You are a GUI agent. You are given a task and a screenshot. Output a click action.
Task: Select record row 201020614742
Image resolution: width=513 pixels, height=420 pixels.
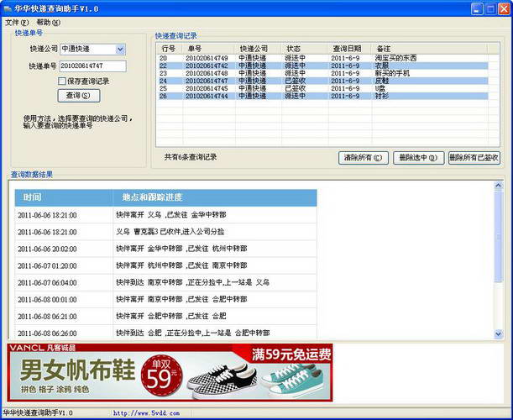[x=323, y=66]
